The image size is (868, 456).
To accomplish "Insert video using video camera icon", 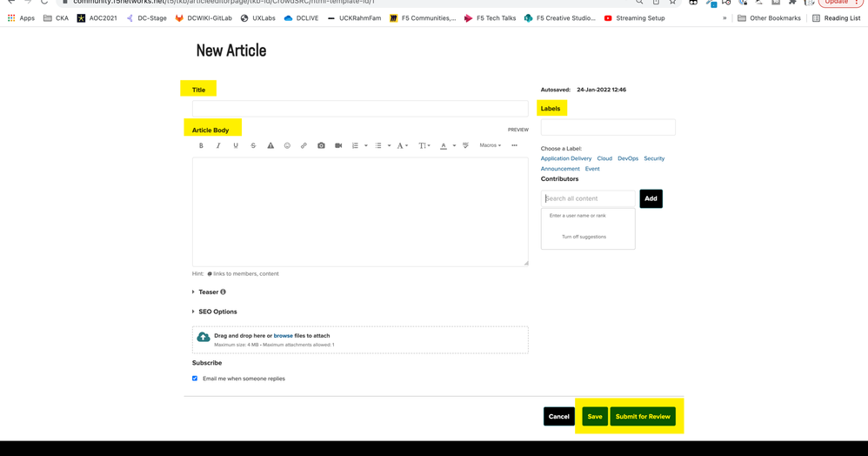I will pyautogui.click(x=338, y=145).
